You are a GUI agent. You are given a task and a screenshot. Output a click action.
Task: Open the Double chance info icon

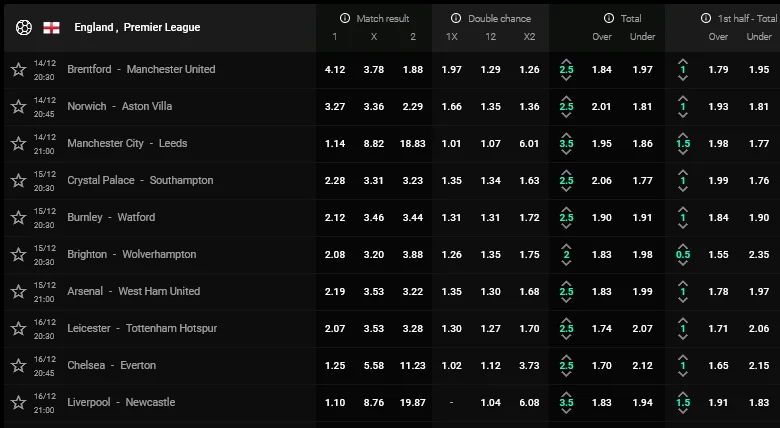pos(456,18)
